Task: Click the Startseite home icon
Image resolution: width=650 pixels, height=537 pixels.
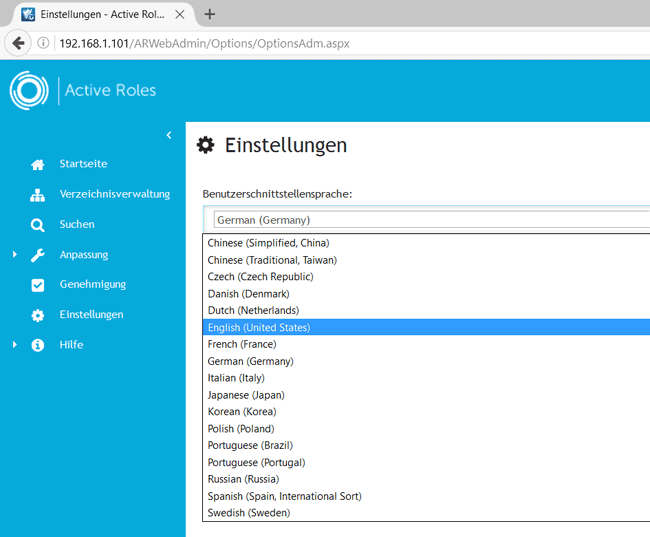Action: (38, 164)
